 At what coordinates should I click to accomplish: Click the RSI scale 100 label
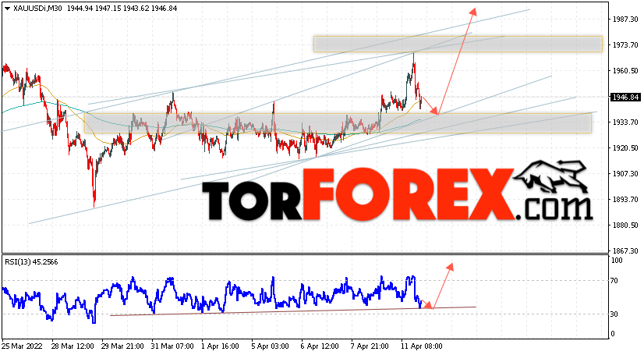coord(617,260)
